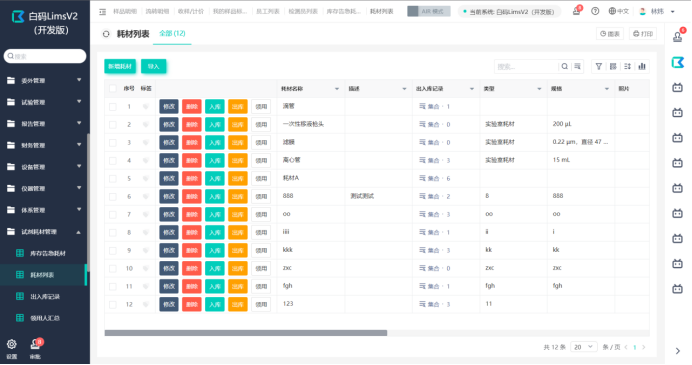
Task: Click 出库 for row 11 fgh
Action: [x=237, y=286]
